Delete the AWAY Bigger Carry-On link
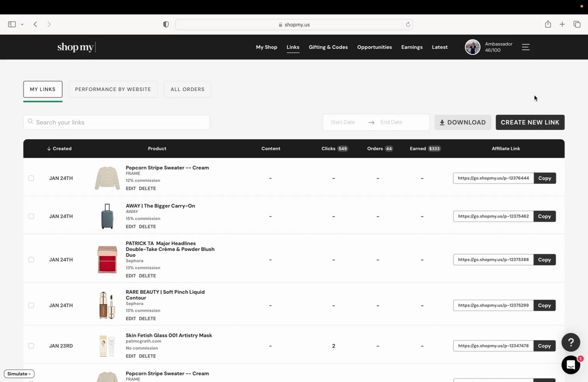Viewport: 588px width, 382px height. [147, 227]
